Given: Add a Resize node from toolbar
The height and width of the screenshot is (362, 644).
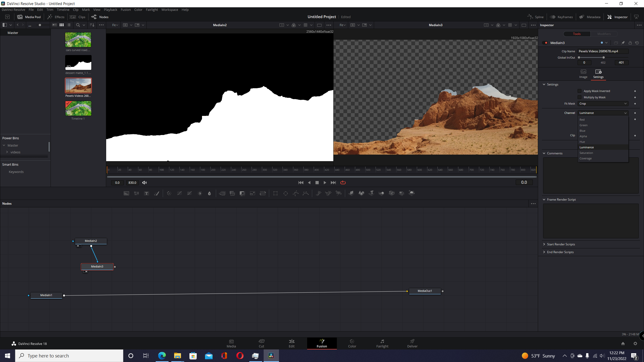Looking at the screenshot, I should [252, 193].
